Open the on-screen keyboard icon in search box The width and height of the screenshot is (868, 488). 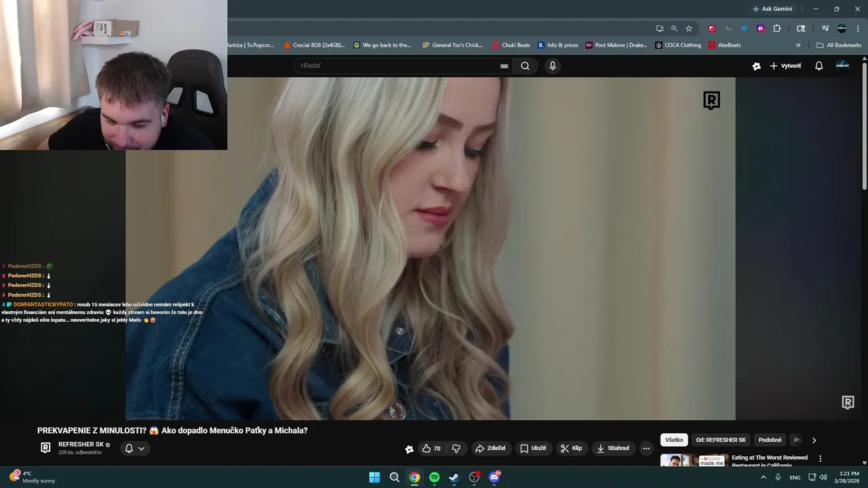click(x=504, y=66)
